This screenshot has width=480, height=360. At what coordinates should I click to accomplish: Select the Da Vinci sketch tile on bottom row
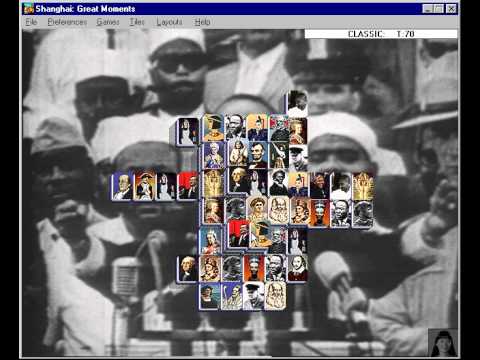(x=275, y=296)
